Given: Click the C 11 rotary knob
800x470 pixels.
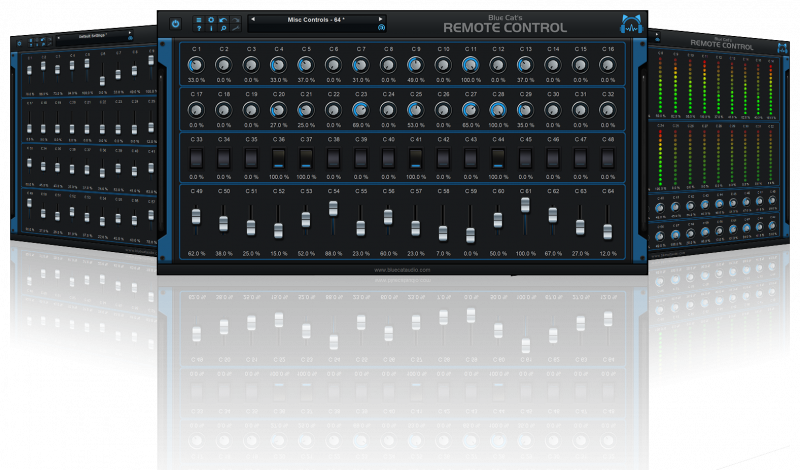Looking at the screenshot, I should tap(470, 65).
